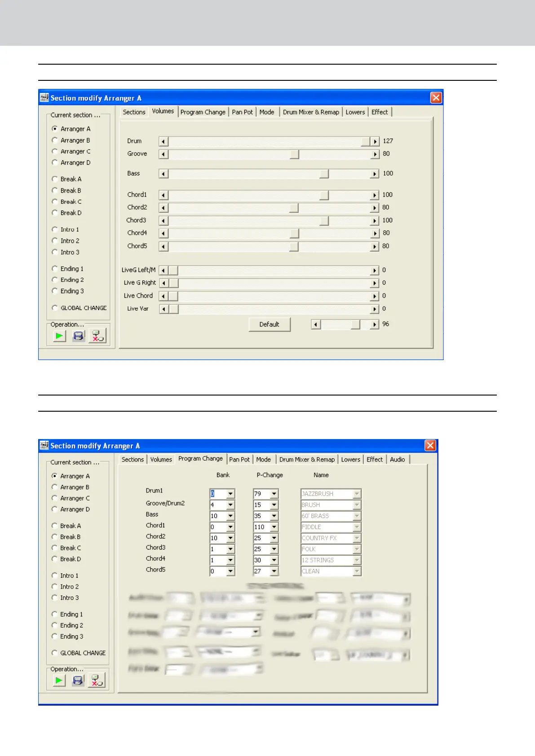The height and width of the screenshot is (756, 535).
Task: Choose Ending 3 in the Volumes window
Action: click(x=68, y=291)
